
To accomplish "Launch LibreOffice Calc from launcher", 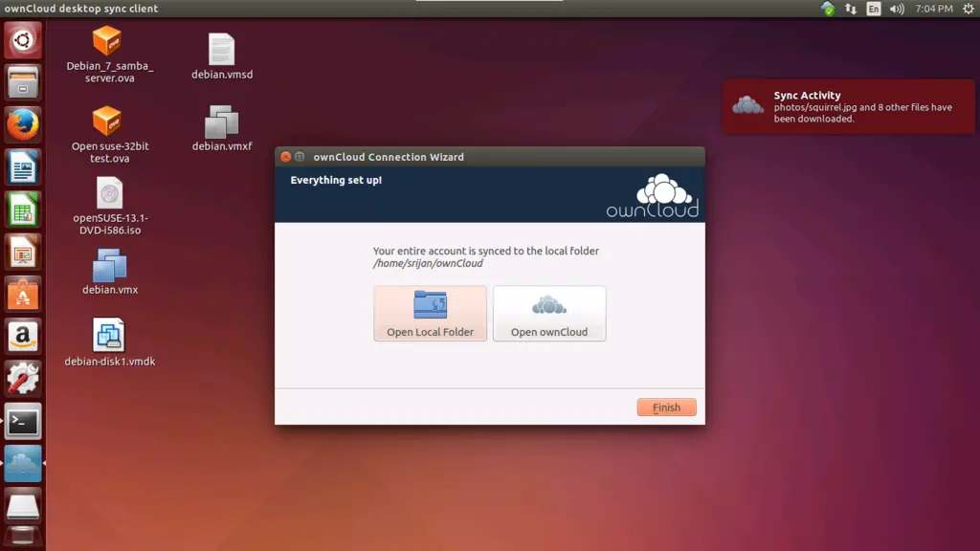I will coord(23,209).
